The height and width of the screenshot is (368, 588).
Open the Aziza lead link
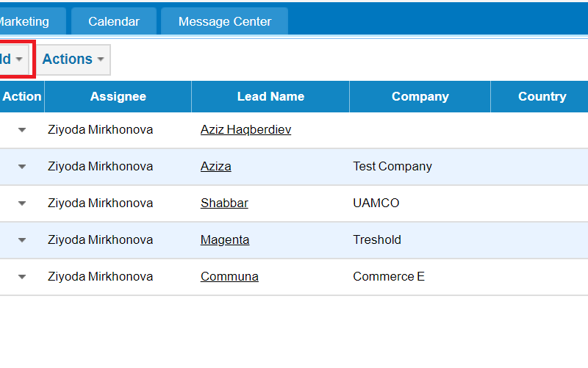pos(215,167)
